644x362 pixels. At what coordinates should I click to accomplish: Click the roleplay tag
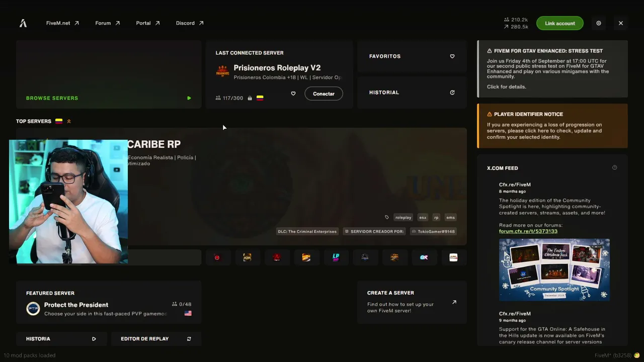(x=404, y=218)
